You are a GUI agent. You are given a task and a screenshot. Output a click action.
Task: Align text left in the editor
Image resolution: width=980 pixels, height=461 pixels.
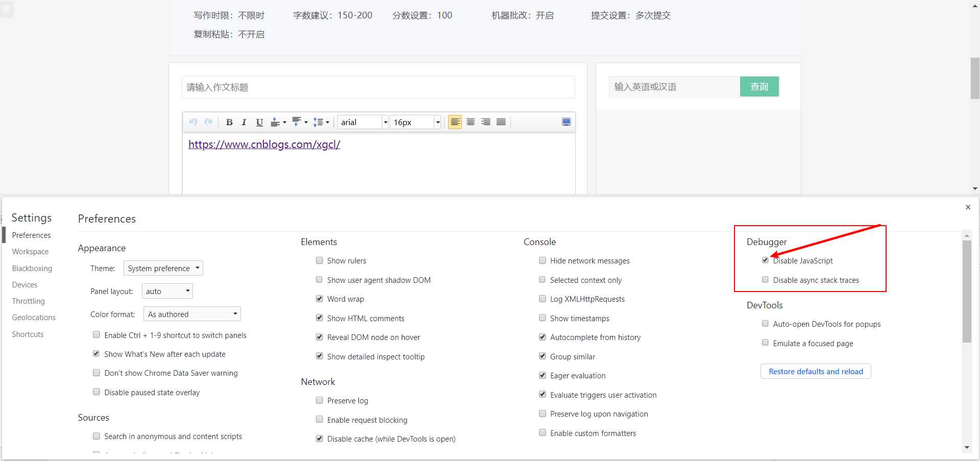(x=455, y=122)
